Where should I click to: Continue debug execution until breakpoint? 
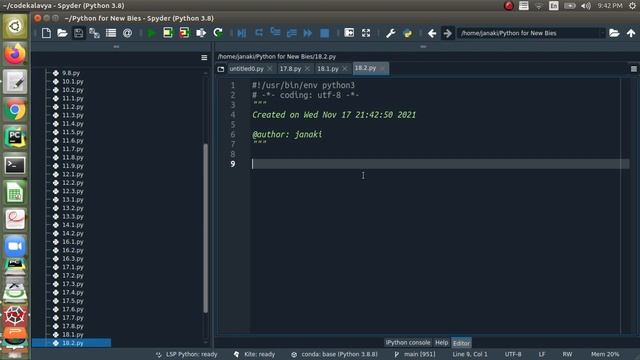(x=308, y=33)
